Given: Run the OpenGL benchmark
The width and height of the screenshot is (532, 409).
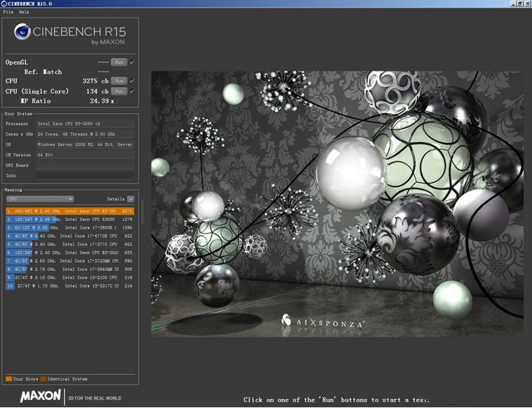Looking at the screenshot, I should coord(119,62).
